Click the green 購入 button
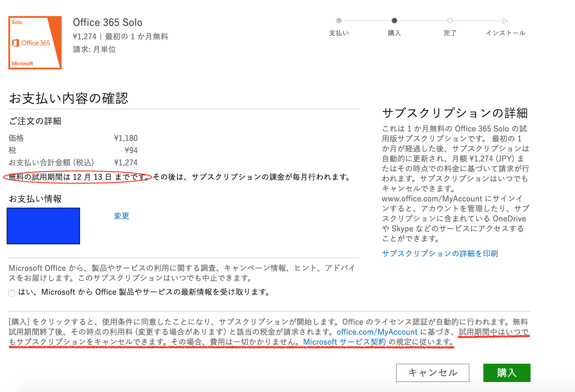 507,373
